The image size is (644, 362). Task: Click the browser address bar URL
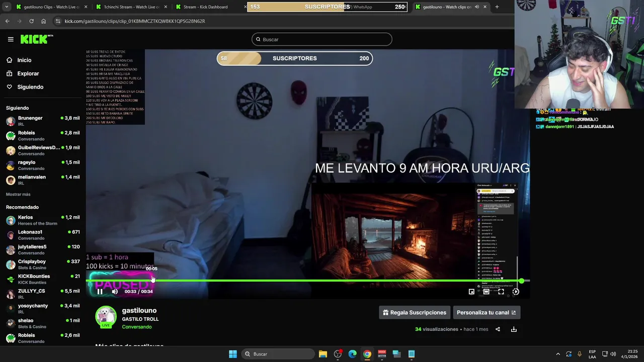click(135, 21)
